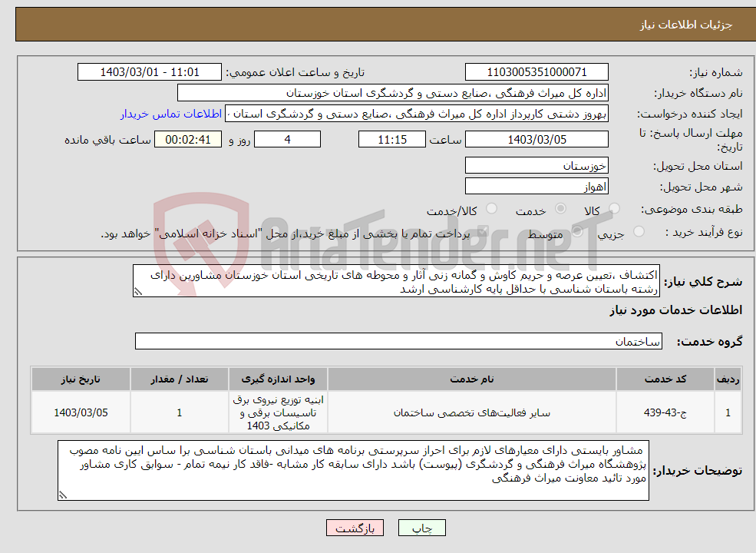
Task: Select the کالا/خدمت radio button
Action: point(491,208)
